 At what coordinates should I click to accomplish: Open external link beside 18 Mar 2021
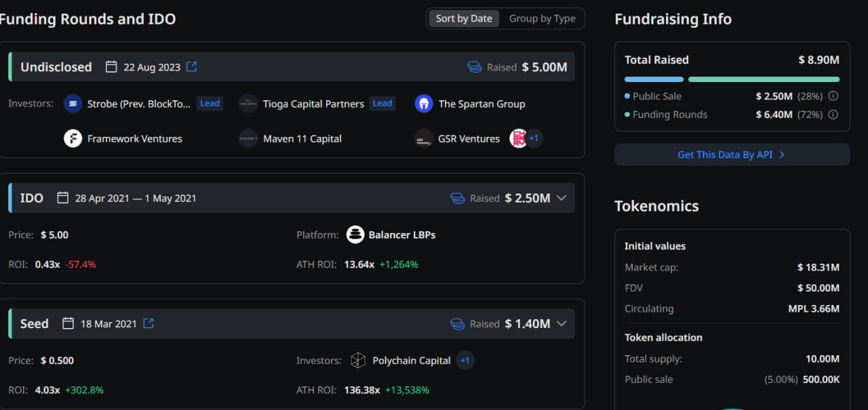click(149, 323)
